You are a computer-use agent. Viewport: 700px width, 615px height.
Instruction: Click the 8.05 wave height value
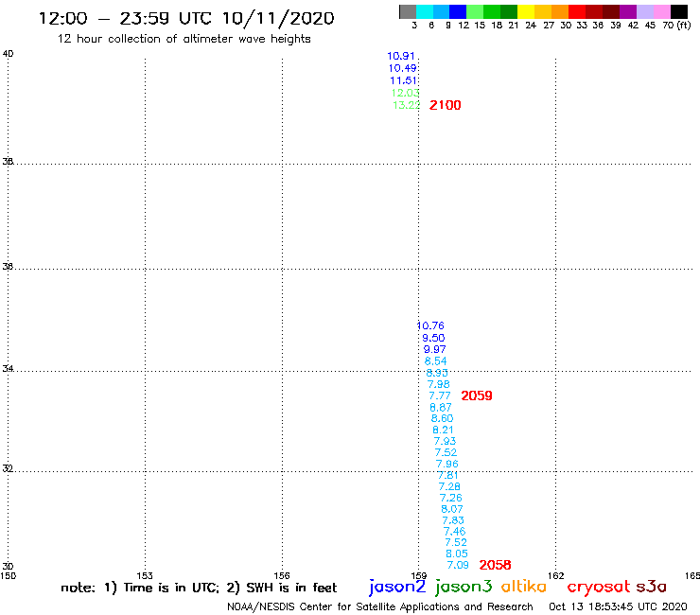click(x=457, y=553)
